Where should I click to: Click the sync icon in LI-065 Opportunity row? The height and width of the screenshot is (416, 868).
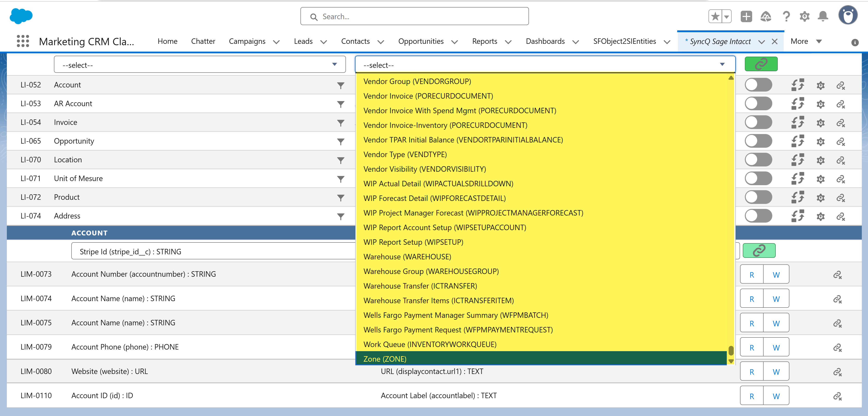point(798,141)
